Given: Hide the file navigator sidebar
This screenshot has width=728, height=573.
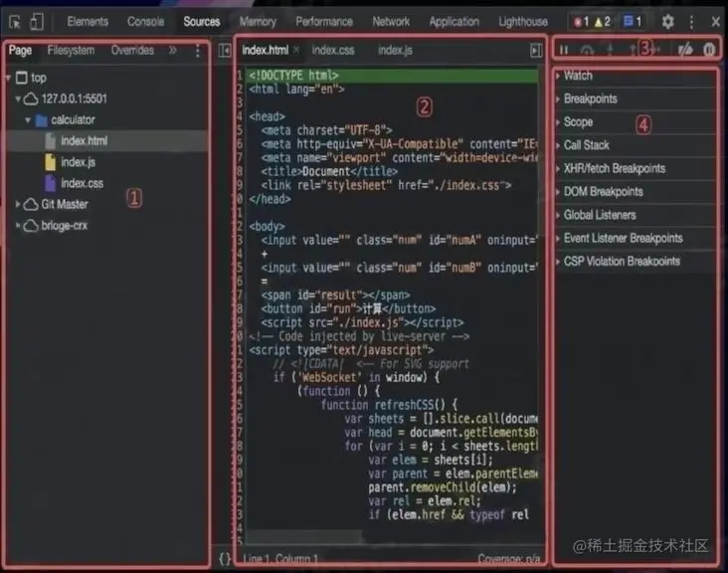Looking at the screenshot, I should pyautogui.click(x=225, y=50).
